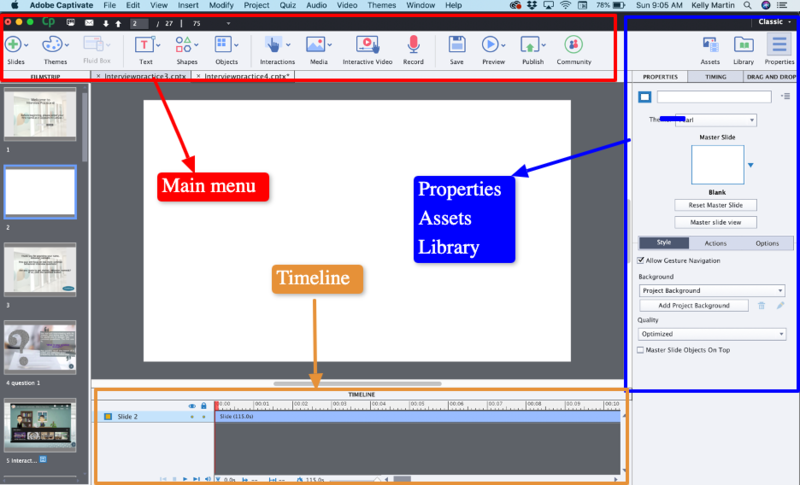Enable Allow Gesture Navigation checkbox
The width and height of the screenshot is (800, 485).
(642, 260)
